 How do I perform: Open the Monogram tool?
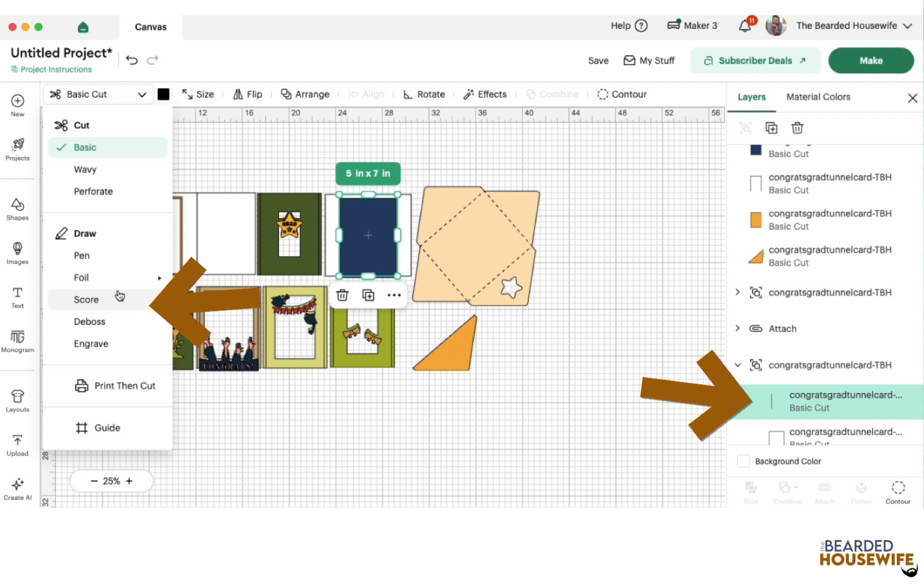17,341
